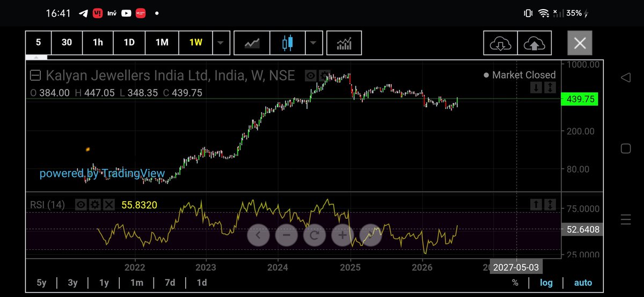Remove the RSI indicator with X icon
Screen dimensions: 644x297
109,204
